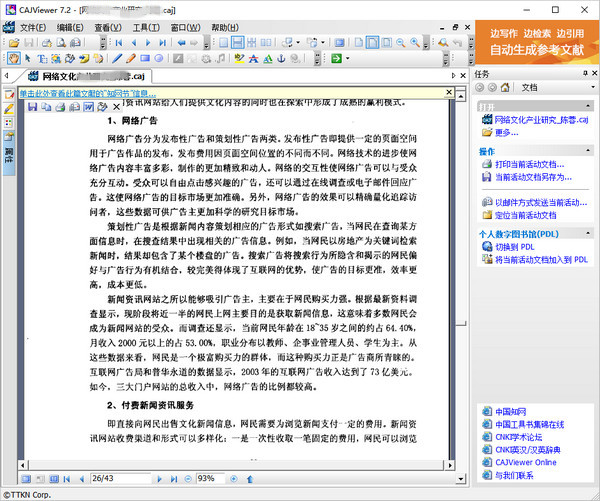Close the floating document toolbar
The image size is (600, 501).
coord(116,107)
